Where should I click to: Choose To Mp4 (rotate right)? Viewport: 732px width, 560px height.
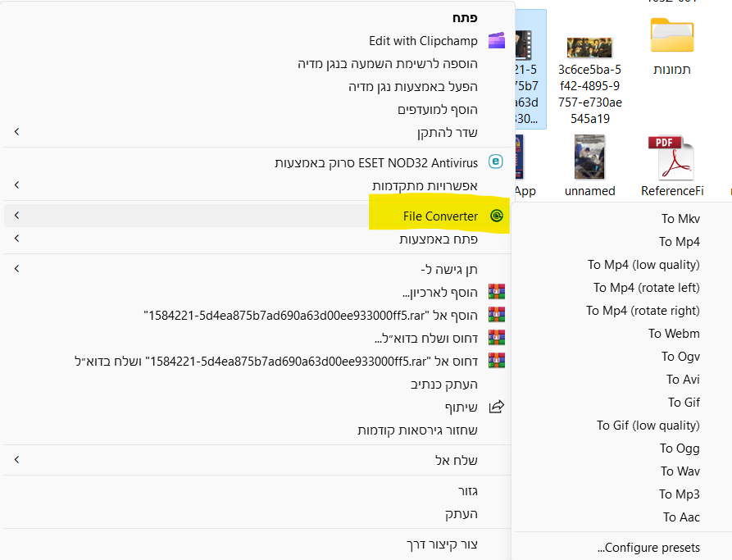point(643,310)
